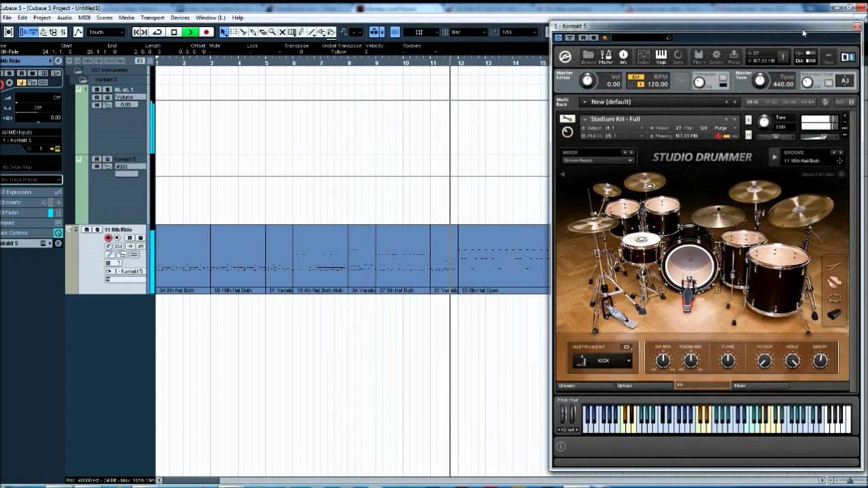Click the Stop button in the transport

[174, 32]
